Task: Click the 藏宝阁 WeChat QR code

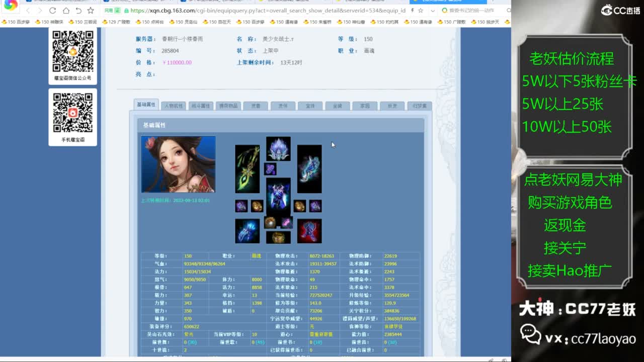Action: [73, 51]
